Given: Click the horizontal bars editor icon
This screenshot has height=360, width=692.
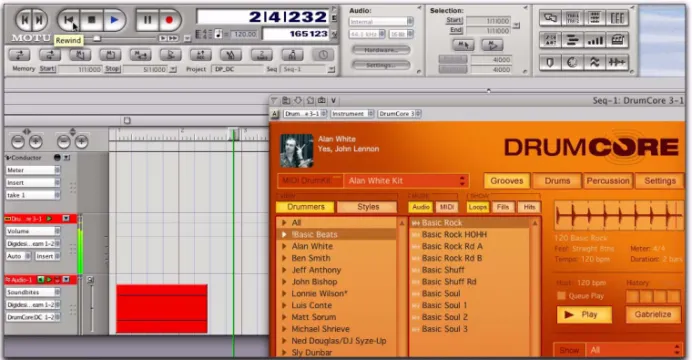Looking at the screenshot, I should tap(572, 41).
